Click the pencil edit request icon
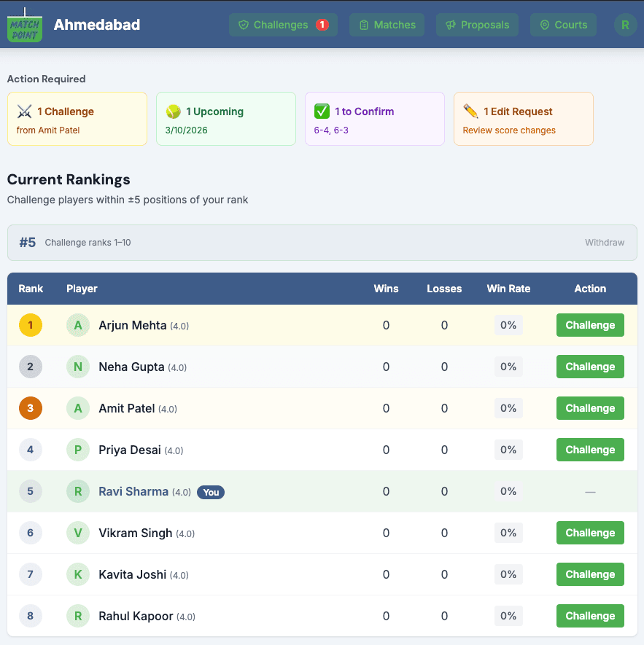 click(x=470, y=112)
